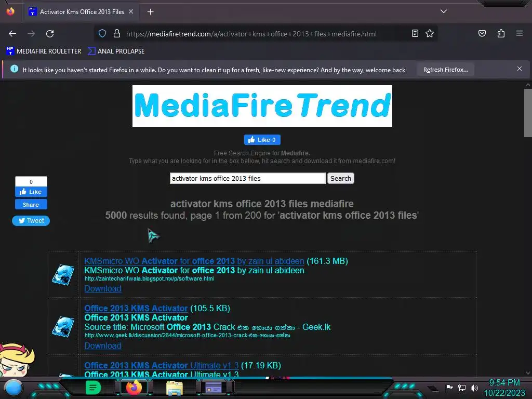The image size is (532, 399).
Task: Click the taskbar clock 9:54 PM
Action: pyautogui.click(x=504, y=383)
